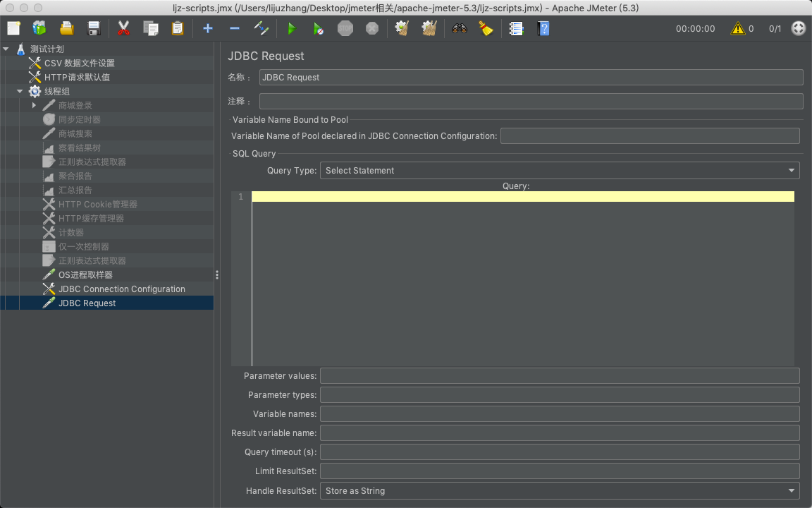The image size is (812, 508).
Task: Click the Shutdown test icon
Action: 372,28
